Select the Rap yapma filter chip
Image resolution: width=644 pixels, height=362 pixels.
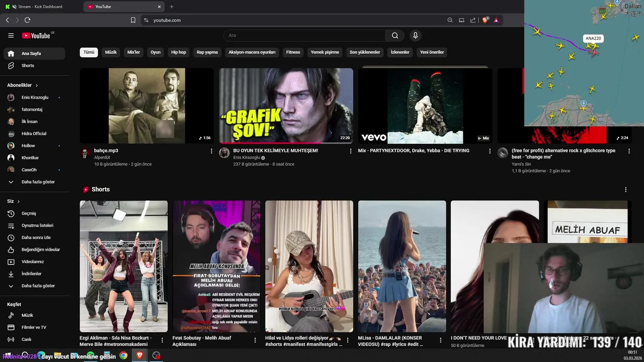(x=207, y=52)
